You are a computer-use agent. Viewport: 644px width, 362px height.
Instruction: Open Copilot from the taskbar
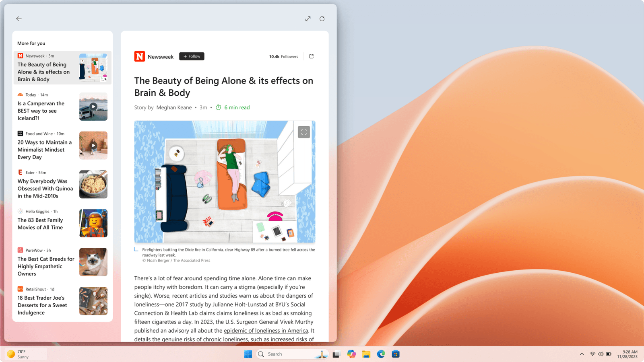[351, 354]
